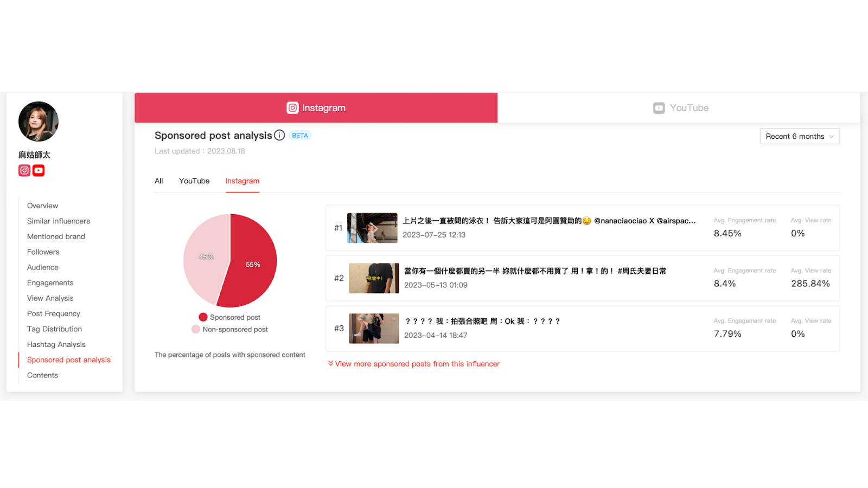
Task: Click the 55% sponsored pie slice
Action: point(252,266)
